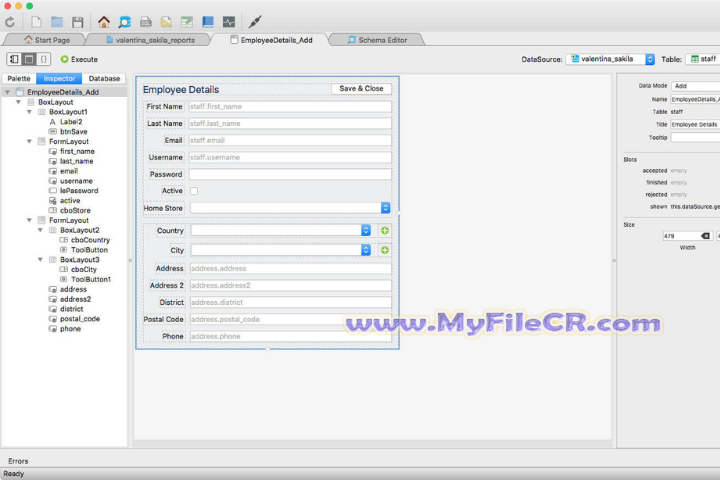Switch to the Palette panel tab
Viewport: 720px width, 480px height.
(x=19, y=79)
